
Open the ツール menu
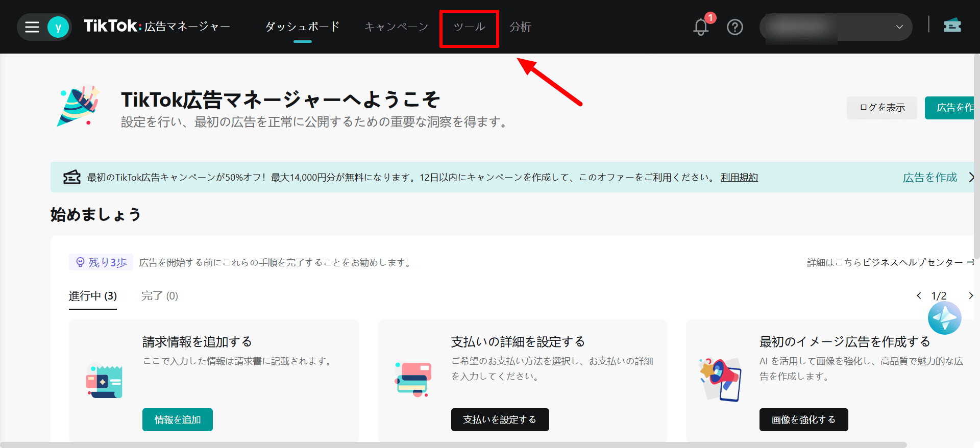[x=469, y=27]
